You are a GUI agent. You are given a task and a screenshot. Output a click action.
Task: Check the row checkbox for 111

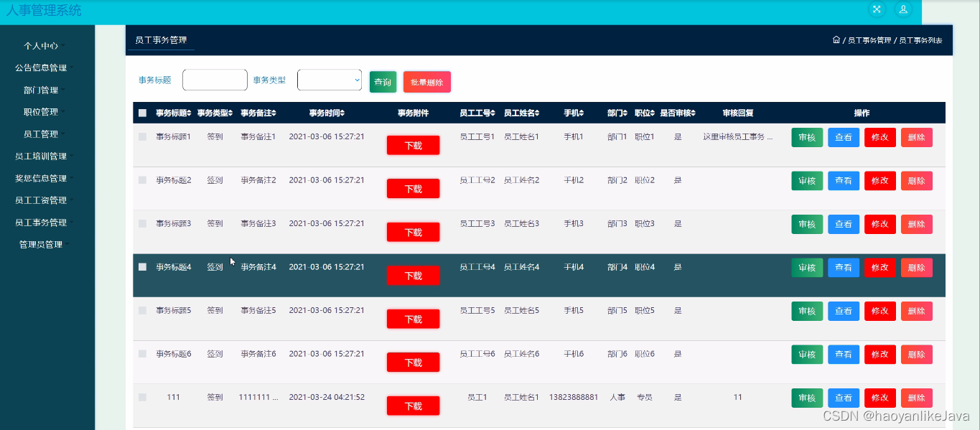pyautogui.click(x=142, y=397)
